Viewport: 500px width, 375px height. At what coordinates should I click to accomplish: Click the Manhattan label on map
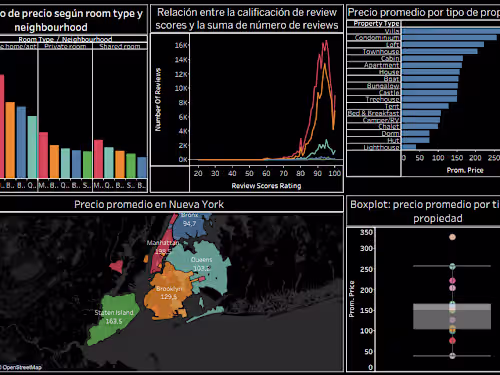[x=163, y=243]
